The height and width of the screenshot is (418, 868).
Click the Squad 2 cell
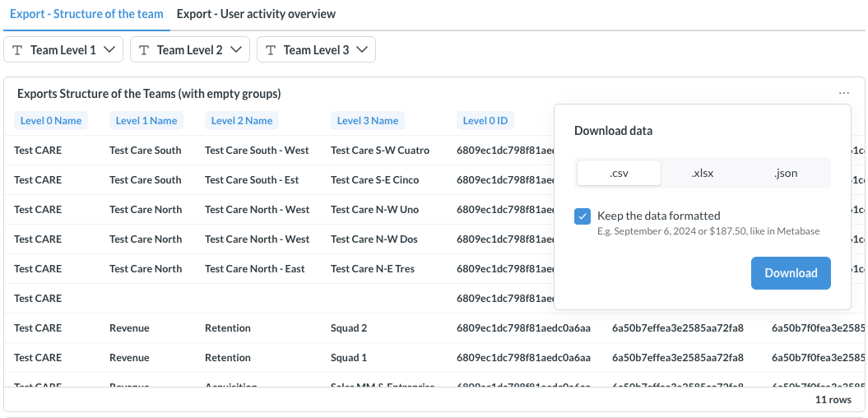349,327
